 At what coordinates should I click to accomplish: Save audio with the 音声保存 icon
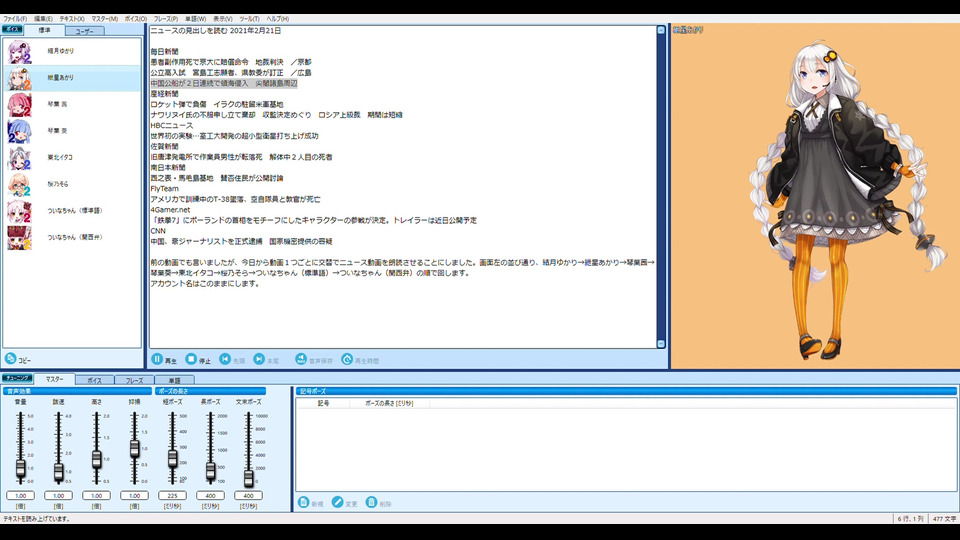301,359
